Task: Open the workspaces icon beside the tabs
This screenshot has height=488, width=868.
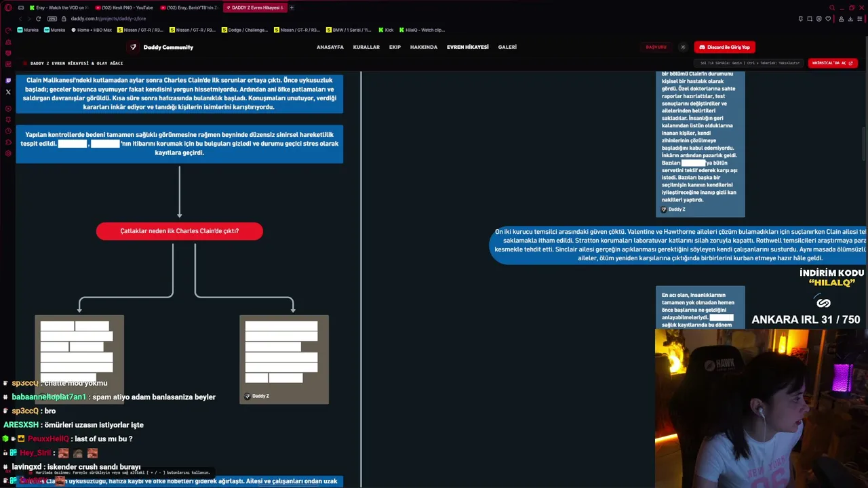Action: tap(21, 7)
